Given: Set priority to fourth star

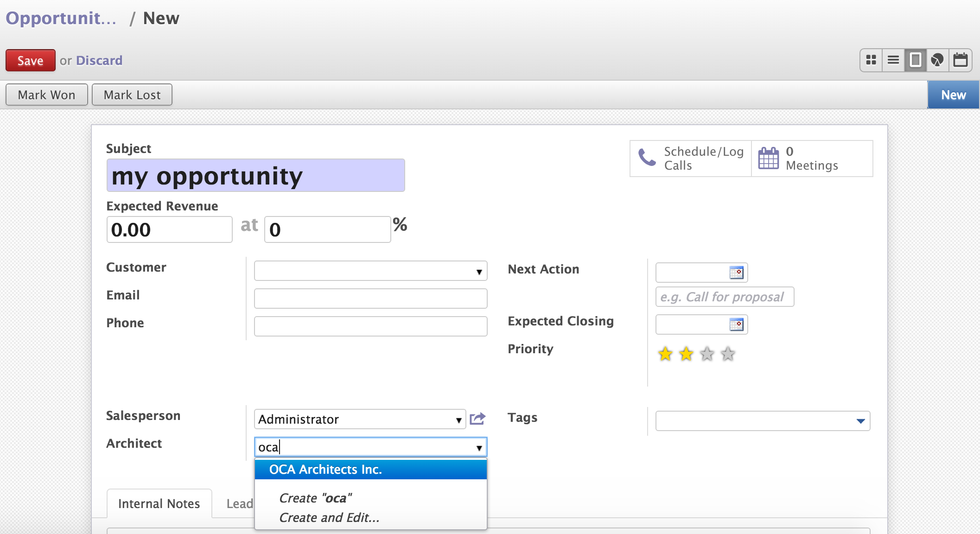Looking at the screenshot, I should pos(728,354).
